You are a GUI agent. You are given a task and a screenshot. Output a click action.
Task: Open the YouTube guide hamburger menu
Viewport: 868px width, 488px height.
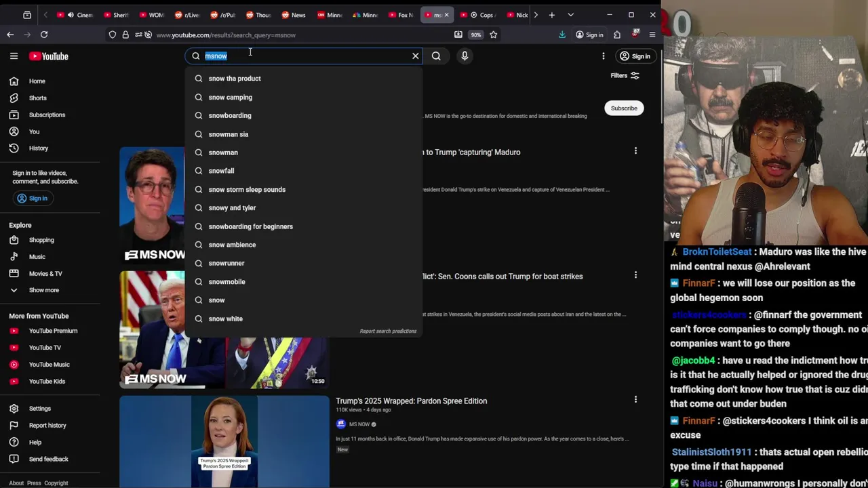(x=14, y=56)
